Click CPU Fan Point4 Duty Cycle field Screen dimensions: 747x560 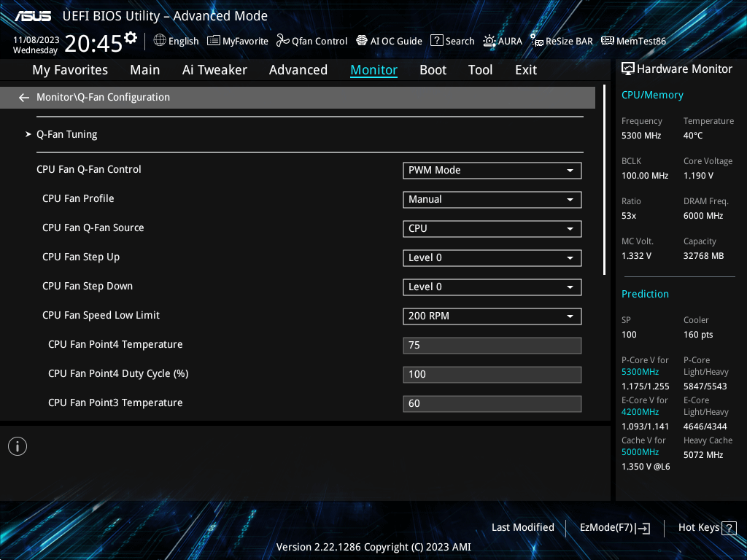pos(492,374)
